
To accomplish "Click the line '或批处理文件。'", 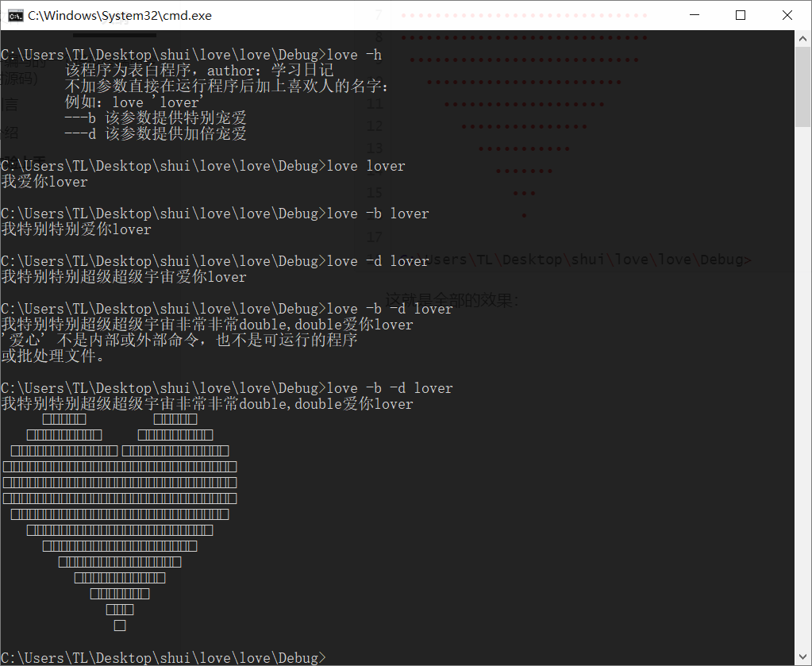I will [53, 356].
